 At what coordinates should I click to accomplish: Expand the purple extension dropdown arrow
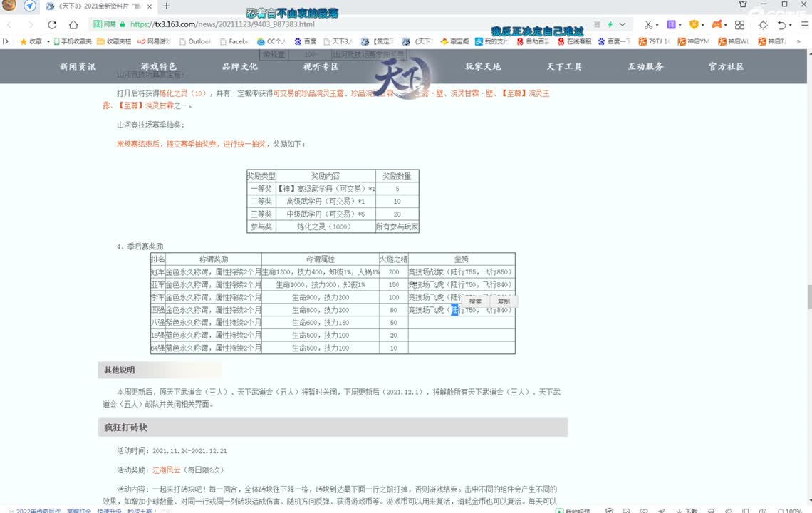(680, 25)
